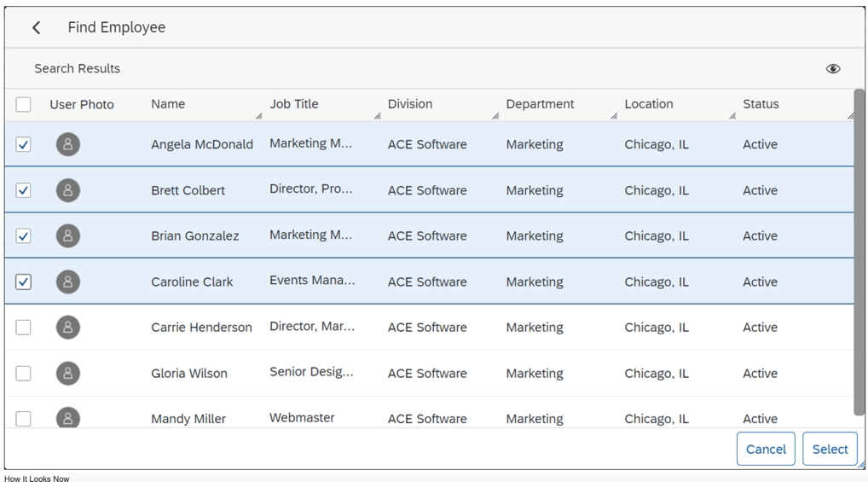Viewport: 868px width, 482px height.
Task: Click the Location column header
Action: tap(648, 104)
